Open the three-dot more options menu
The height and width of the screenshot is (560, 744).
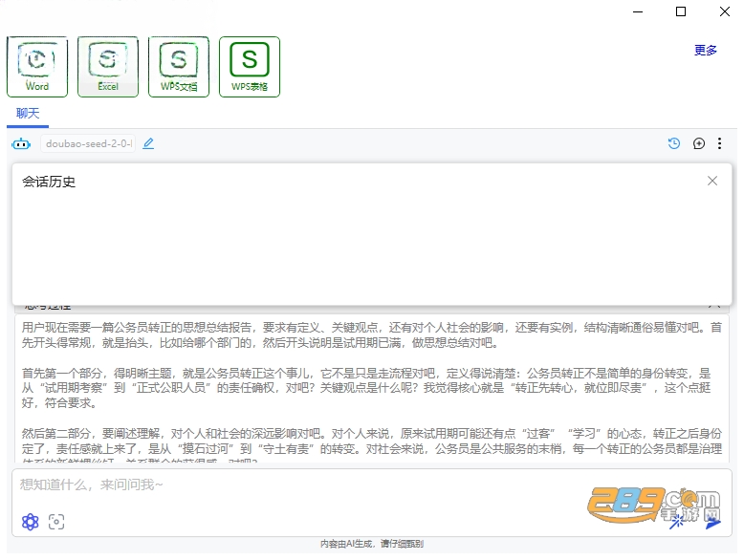719,143
